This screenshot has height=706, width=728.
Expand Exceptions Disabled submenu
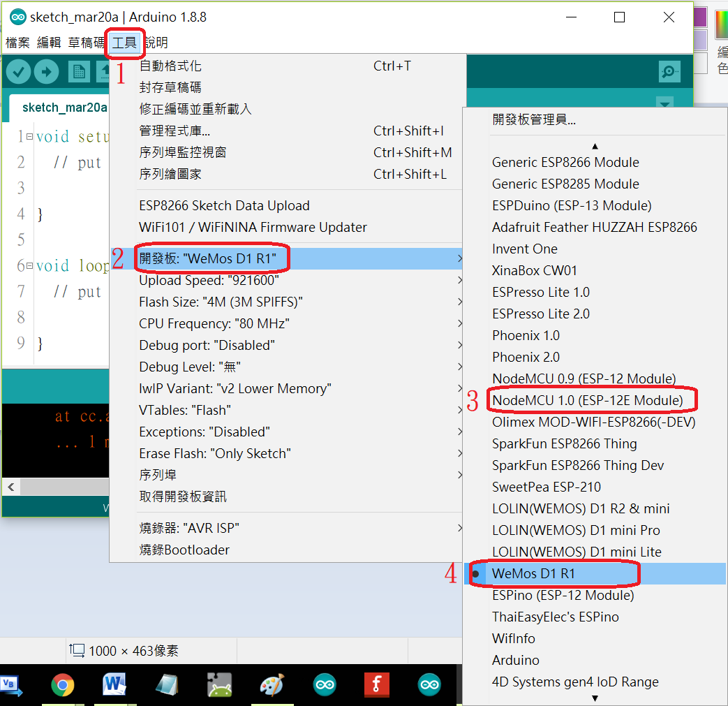coord(286,432)
